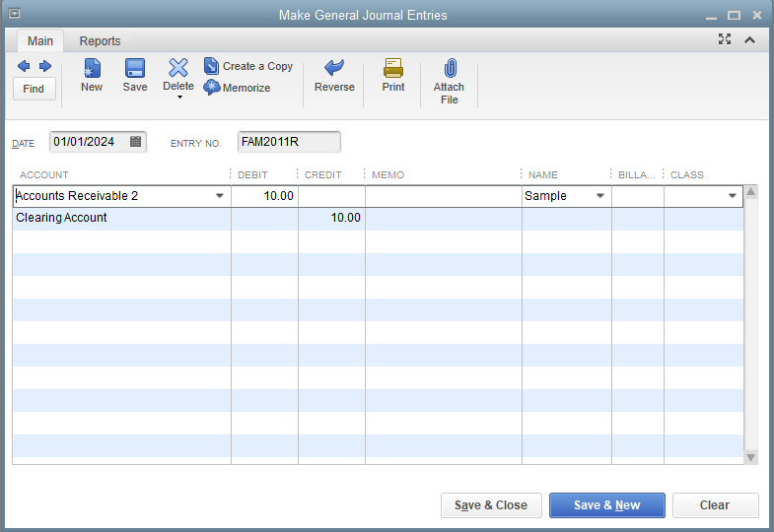Click the Clear button
Screen dimensions: 774x532
point(715,505)
